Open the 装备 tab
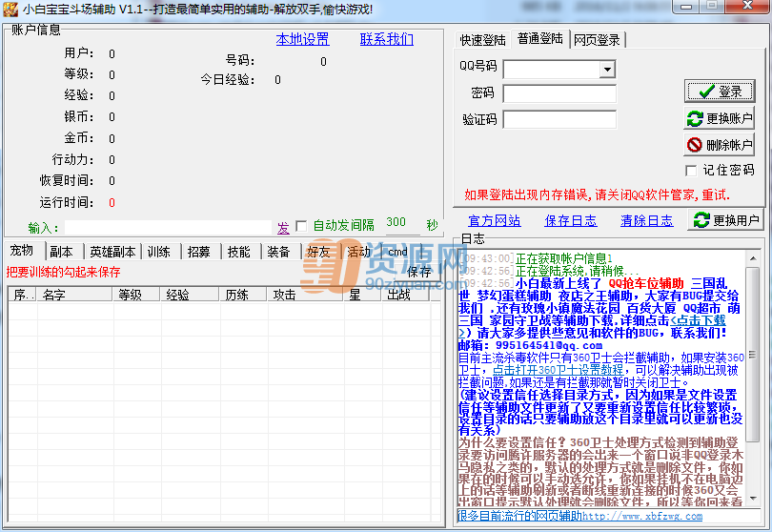 pyautogui.click(x=278, y=252)
